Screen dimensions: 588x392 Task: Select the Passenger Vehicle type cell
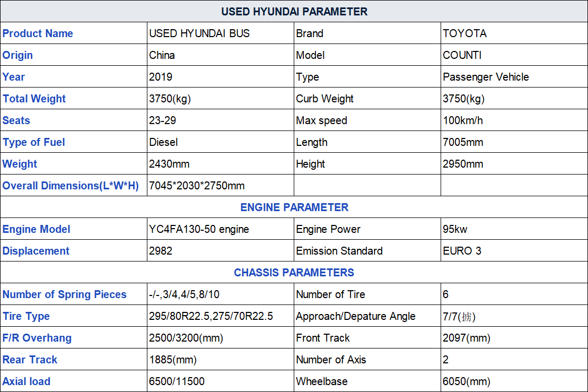coord(514,76)
